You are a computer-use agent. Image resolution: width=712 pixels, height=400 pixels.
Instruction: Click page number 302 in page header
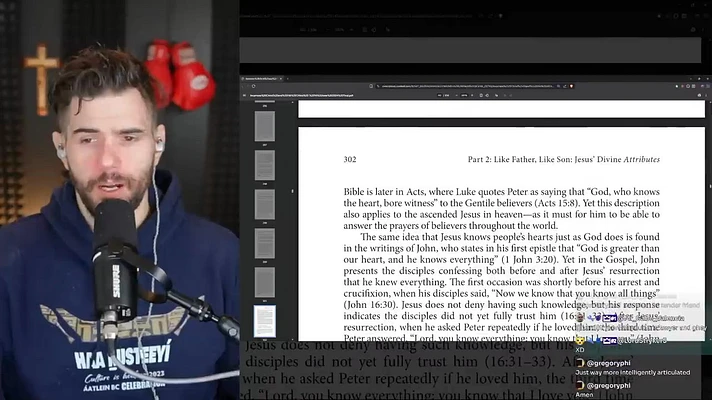pos(350,159)
